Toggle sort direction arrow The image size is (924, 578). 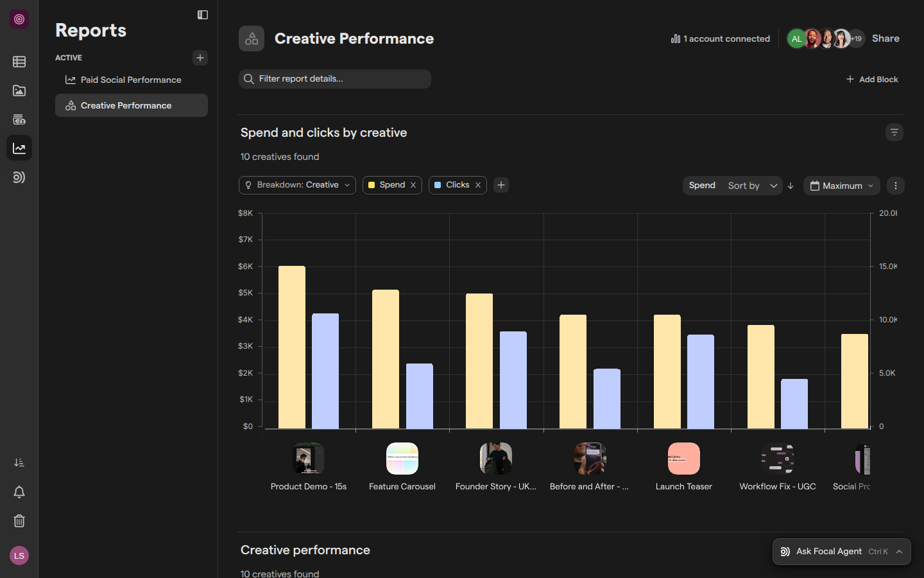pyautogui.click(x=791, y=186)
